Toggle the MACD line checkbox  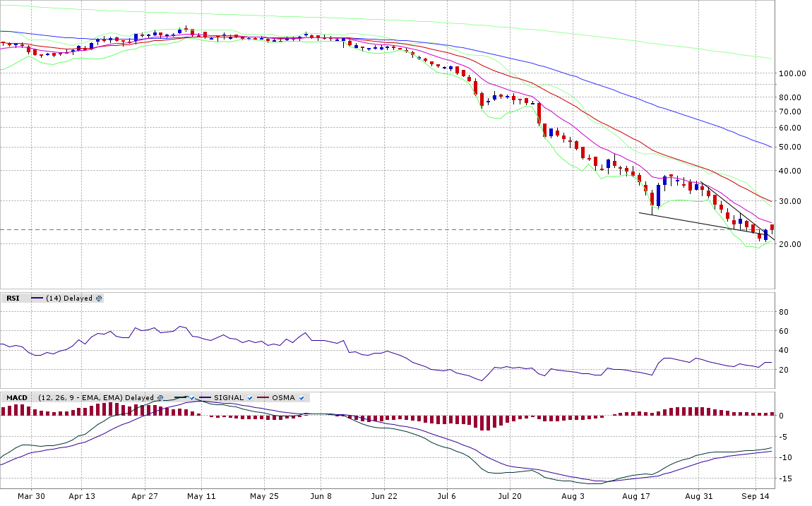(x=191, y=398)
